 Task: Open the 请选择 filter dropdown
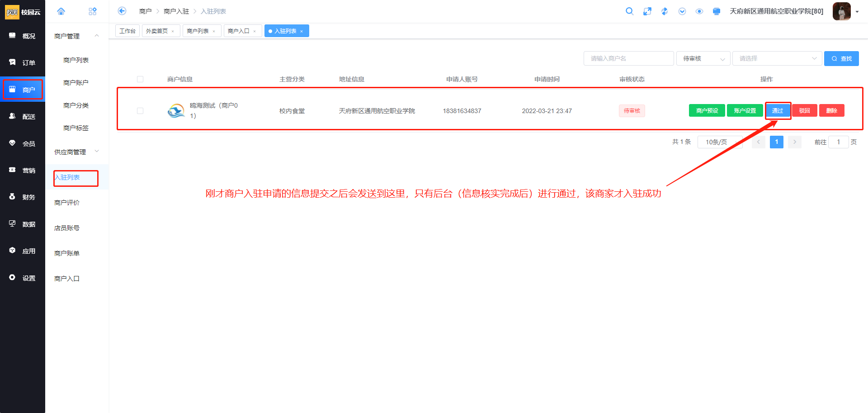pos(777,58)
